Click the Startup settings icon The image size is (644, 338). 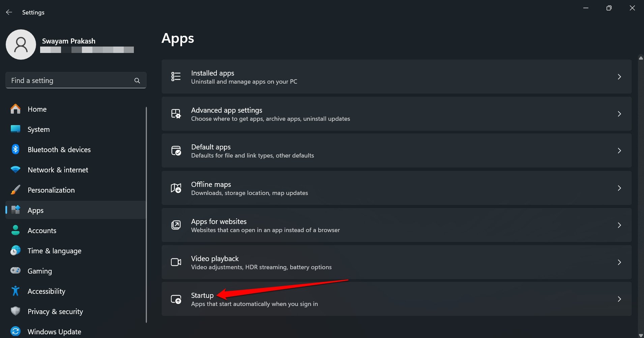click(x=176, y=299)
